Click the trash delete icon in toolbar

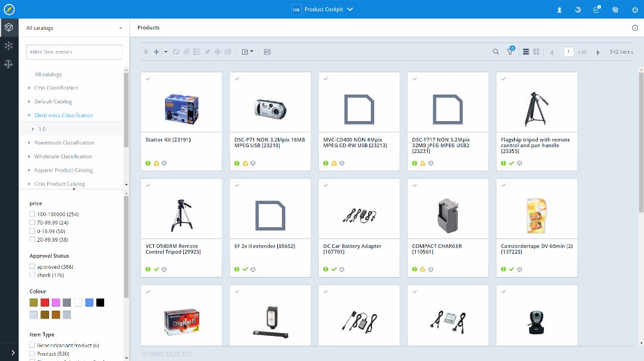tap(145, 52)
